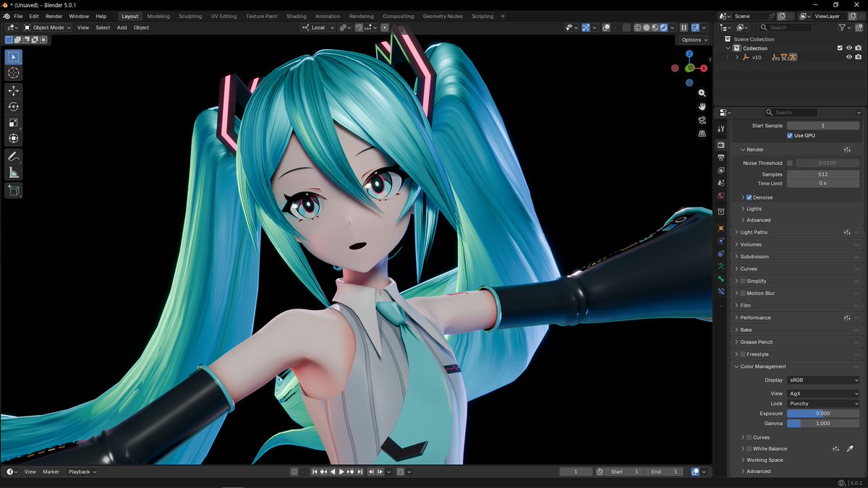Enable the Noise Threshold checkbox
This screenshot has height=488, width=868.
coord(790,163)
